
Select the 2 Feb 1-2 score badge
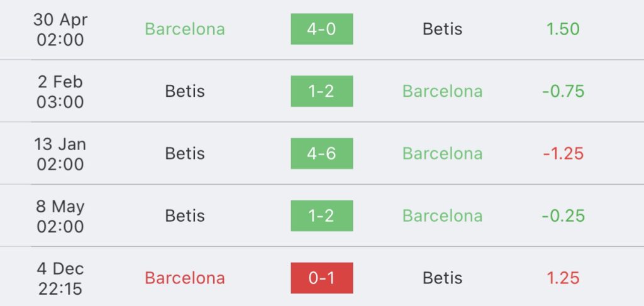321,91
